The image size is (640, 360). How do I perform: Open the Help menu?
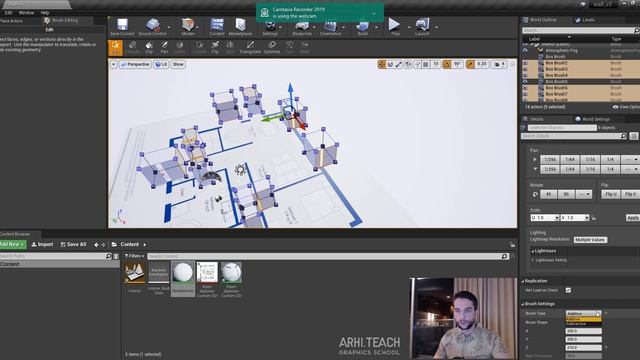[45, 13]
